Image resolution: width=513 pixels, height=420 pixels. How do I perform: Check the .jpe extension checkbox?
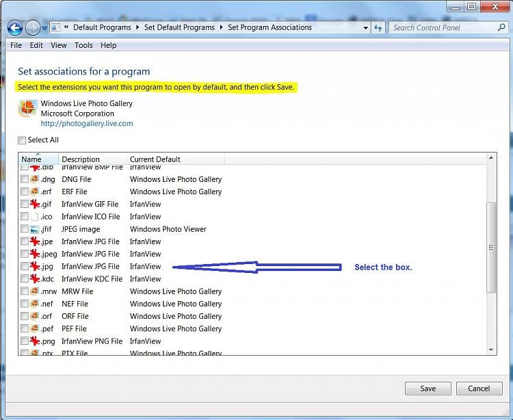pos(25,241)
